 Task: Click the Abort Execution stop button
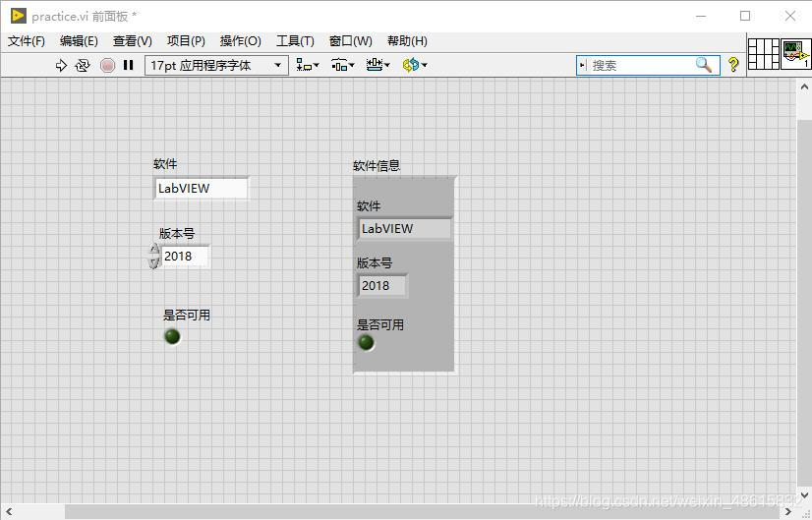[x=107, y=65]
